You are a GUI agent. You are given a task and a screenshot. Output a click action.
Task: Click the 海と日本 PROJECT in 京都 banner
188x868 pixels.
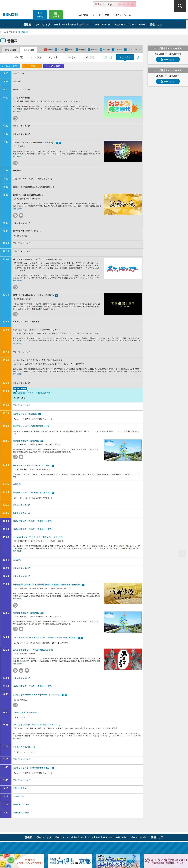[x=70, y=861]
